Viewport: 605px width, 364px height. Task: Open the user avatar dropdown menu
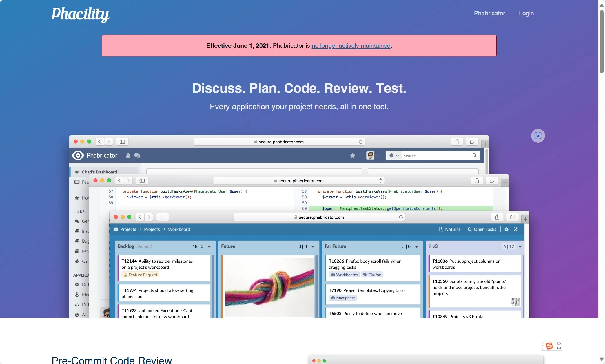[x=373, y=156]
